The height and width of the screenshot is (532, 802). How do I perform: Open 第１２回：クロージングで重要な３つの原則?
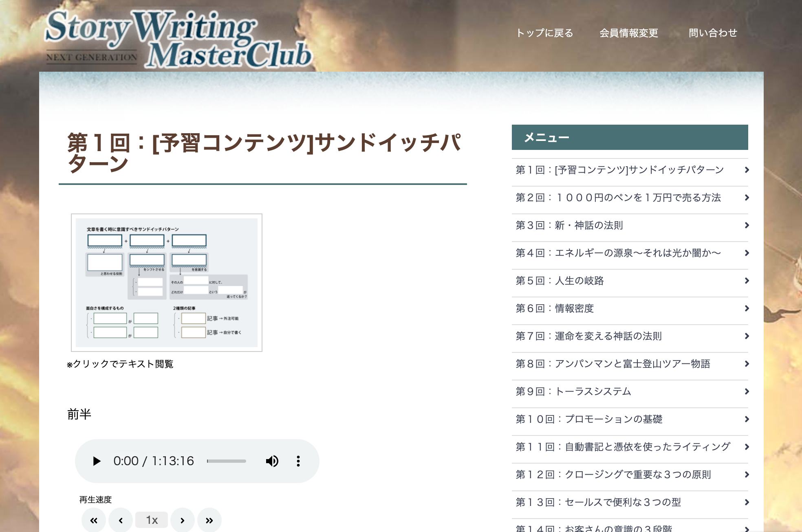613,475
